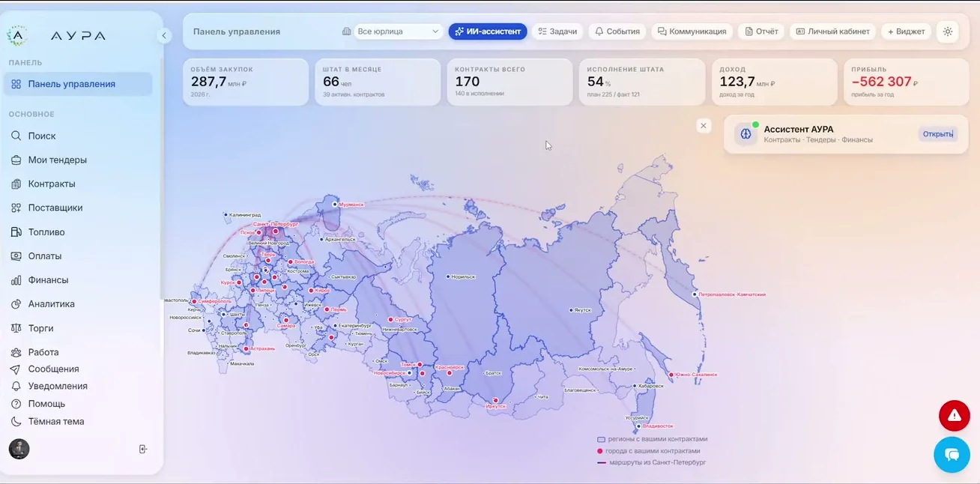The image size is (980, 484).
Task: Collapse the sidebar with the chevron button
Action: tap(164, 35)
